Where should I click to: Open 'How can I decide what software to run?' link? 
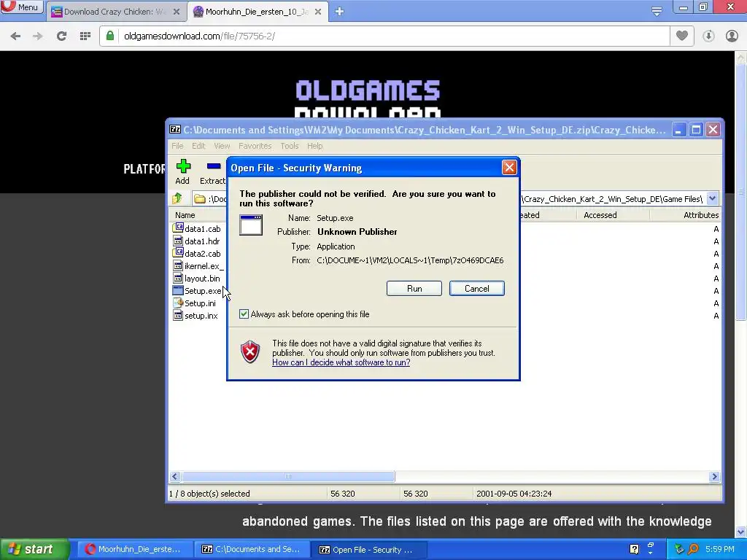coord(341,362)
